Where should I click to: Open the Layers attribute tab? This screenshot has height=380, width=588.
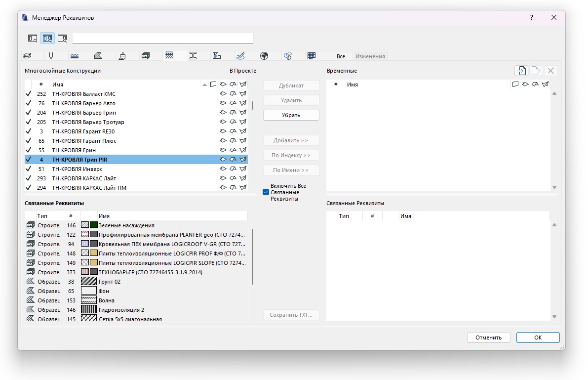[x=27, y=56]
